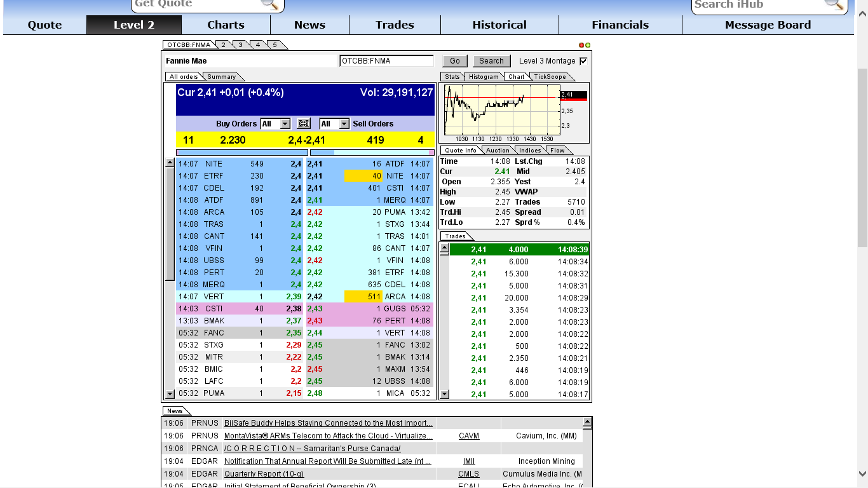Show the Flow tab
The height and width of the screenshot is (488, 868).
point(557,151)
